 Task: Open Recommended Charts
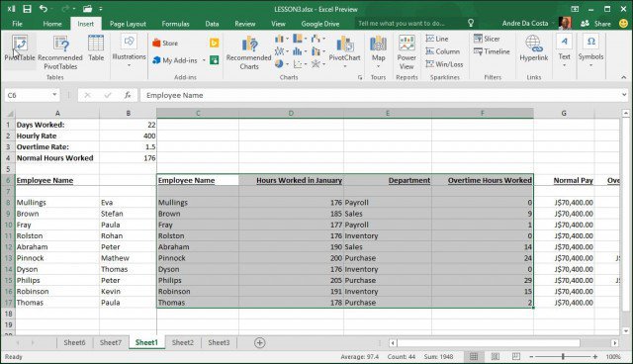tap(249, 52)
